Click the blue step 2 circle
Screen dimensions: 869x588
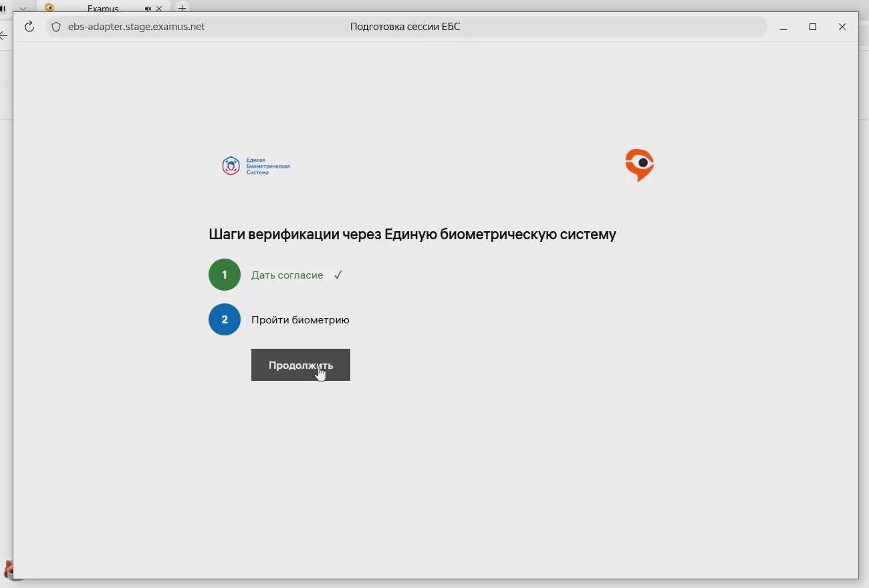(x=224, y=319)
